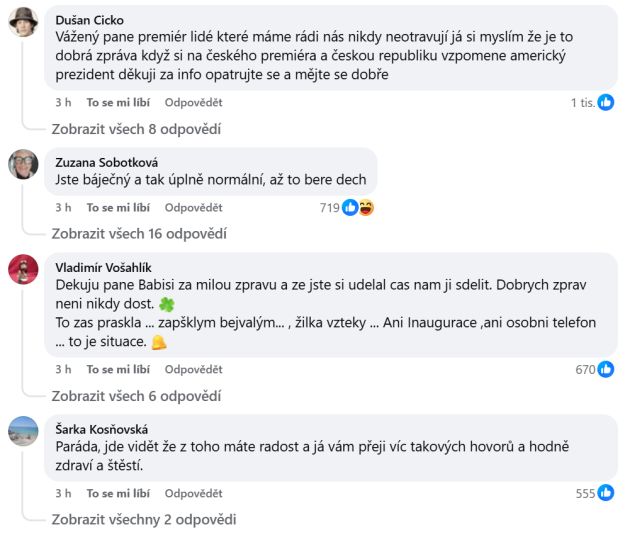Expand 'Zobrazit všech 8 odpovědí'
The image size is (640, 537).
point(136,128)
